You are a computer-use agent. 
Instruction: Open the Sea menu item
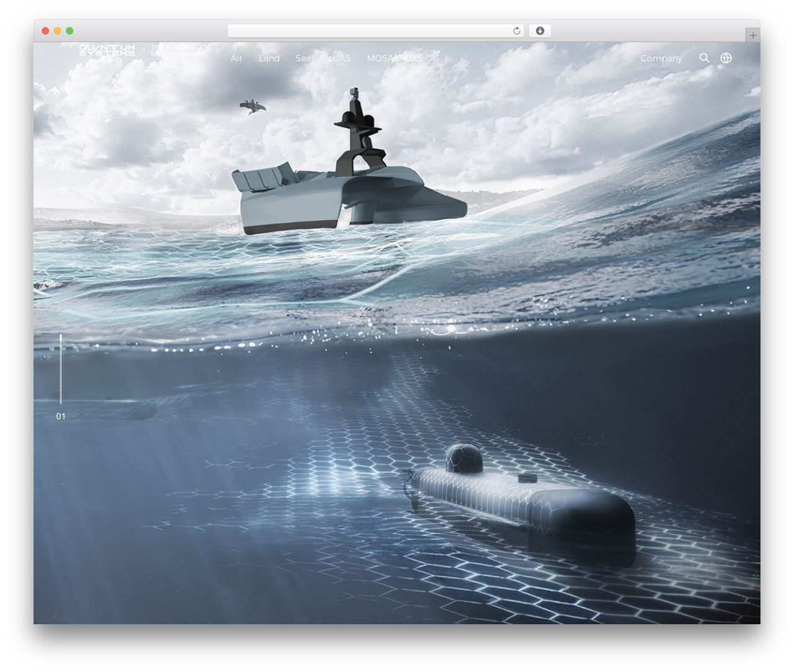303,58
